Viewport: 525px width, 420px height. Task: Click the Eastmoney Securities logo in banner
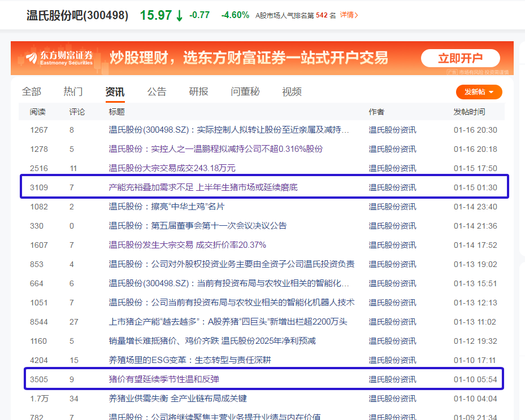click(x=58, y=58)
